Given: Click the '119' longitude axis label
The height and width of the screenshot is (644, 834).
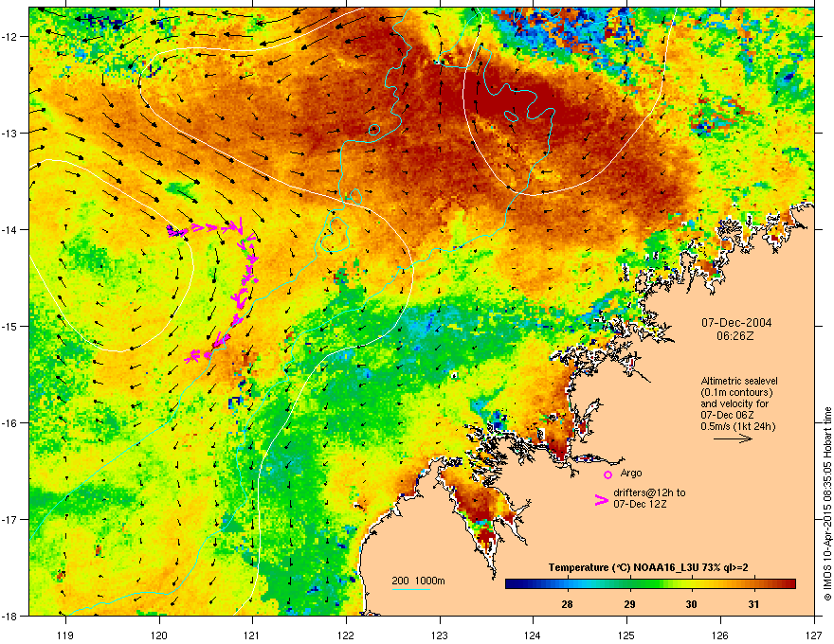Looking at the screenshot, I should point(65,635).
